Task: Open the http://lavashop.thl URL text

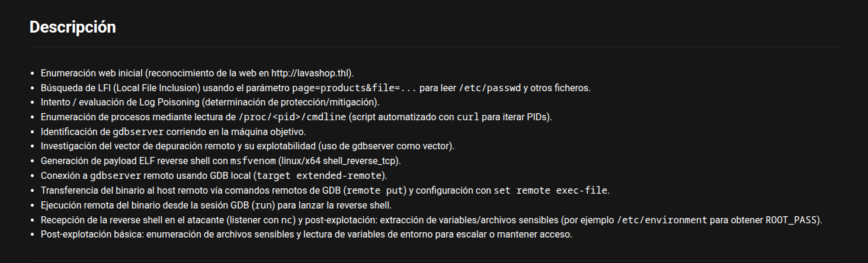Action: [x=311, y=73]
